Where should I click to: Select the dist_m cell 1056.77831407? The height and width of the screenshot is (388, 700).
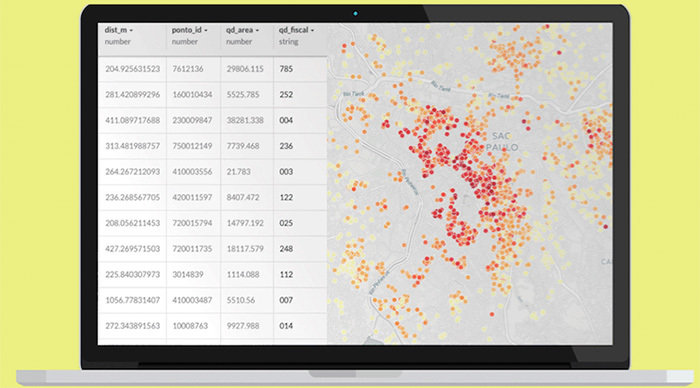click(132, 300)
